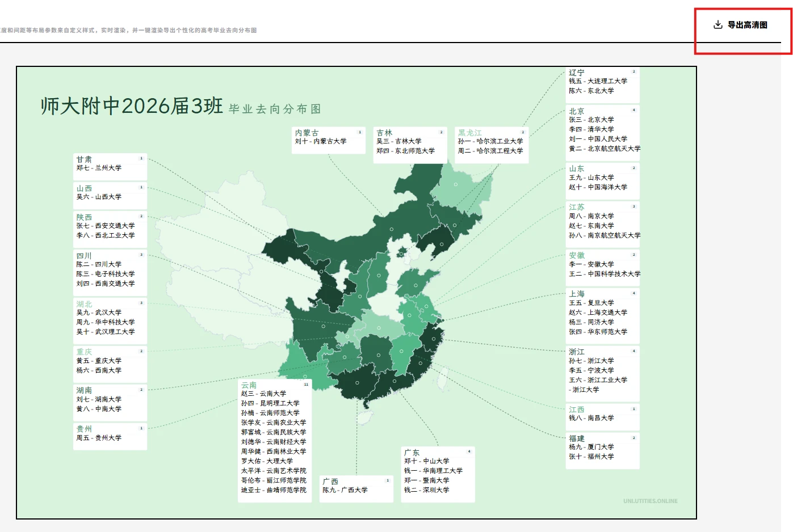
Task: Select the 广西 heading
Action: (x=330, y=482)
